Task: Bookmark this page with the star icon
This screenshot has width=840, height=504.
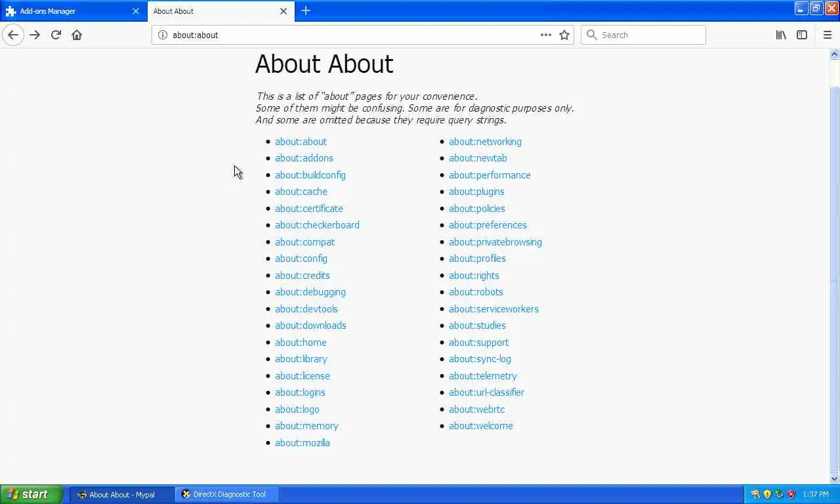Action: click(564, 35)
